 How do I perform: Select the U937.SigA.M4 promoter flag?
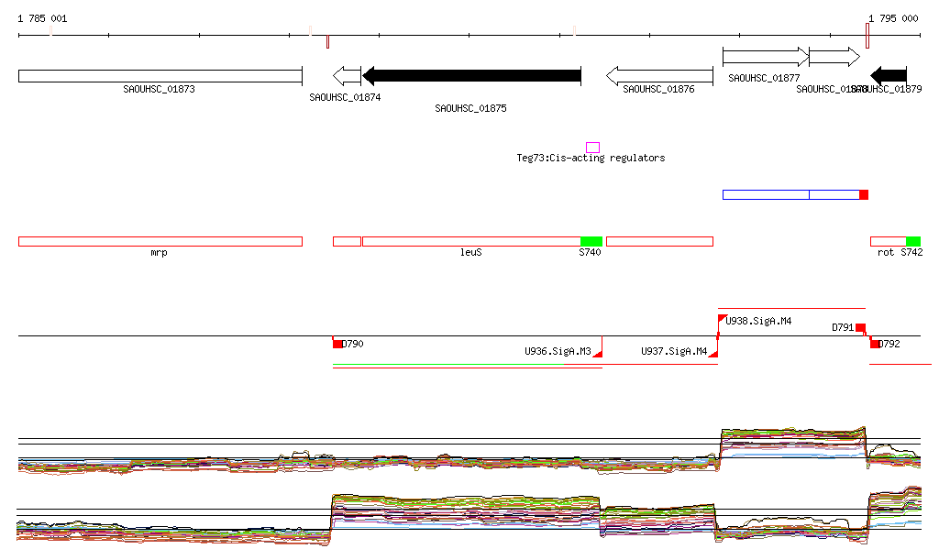tap(713, 354)
